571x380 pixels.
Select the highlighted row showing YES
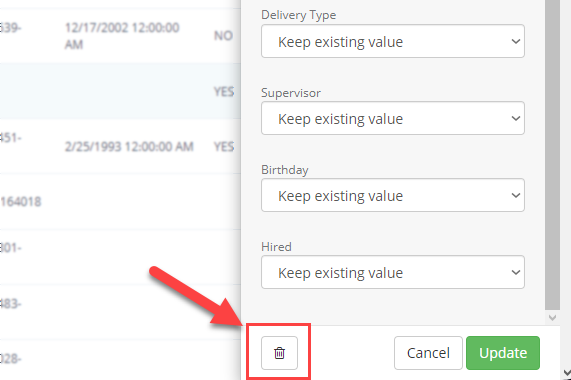[x=120, y=91]
